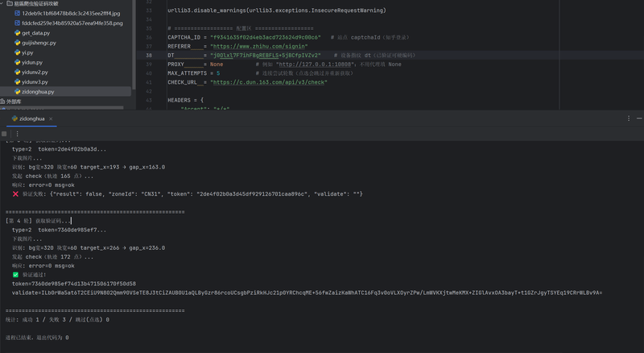644x353 pixels.
Task: Click the CAPTCHA_ID string value
Action: point(266,37)
